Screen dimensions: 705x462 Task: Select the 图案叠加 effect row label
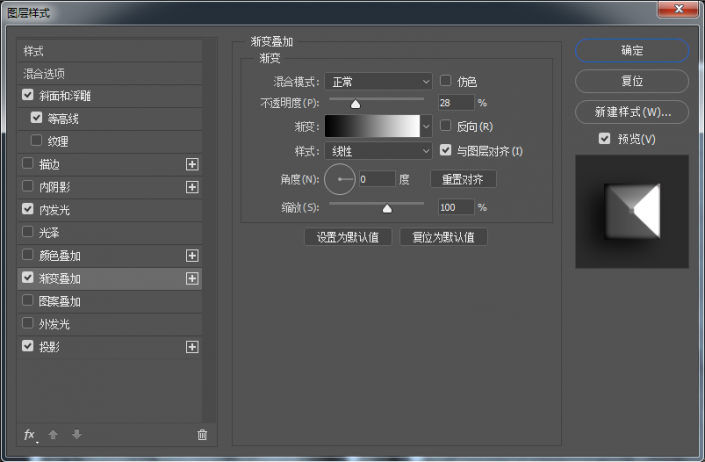(x=59, y=301)
